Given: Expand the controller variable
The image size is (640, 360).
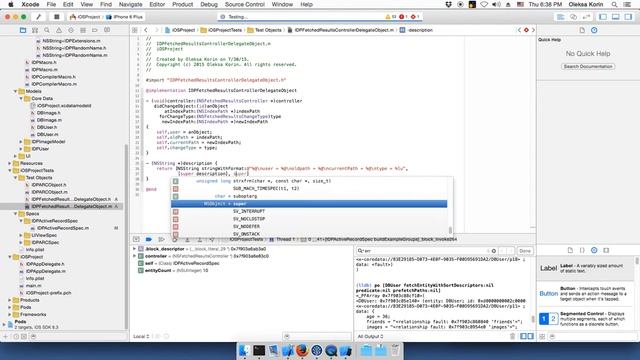Looking at the screenshot, I should coord(134,256).
